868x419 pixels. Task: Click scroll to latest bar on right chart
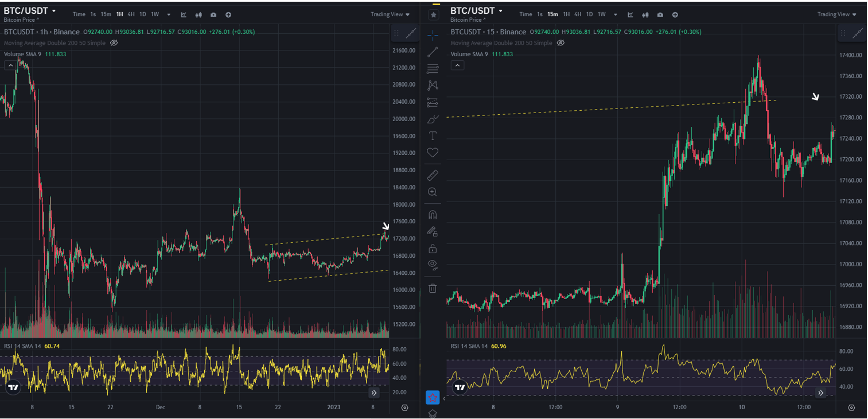(x=821, y=393)
